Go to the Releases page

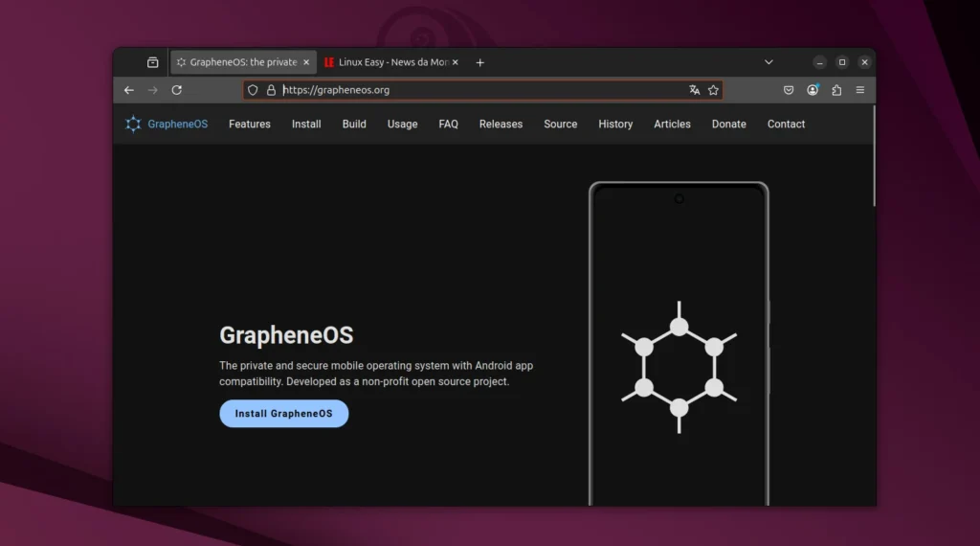point(501,124)
